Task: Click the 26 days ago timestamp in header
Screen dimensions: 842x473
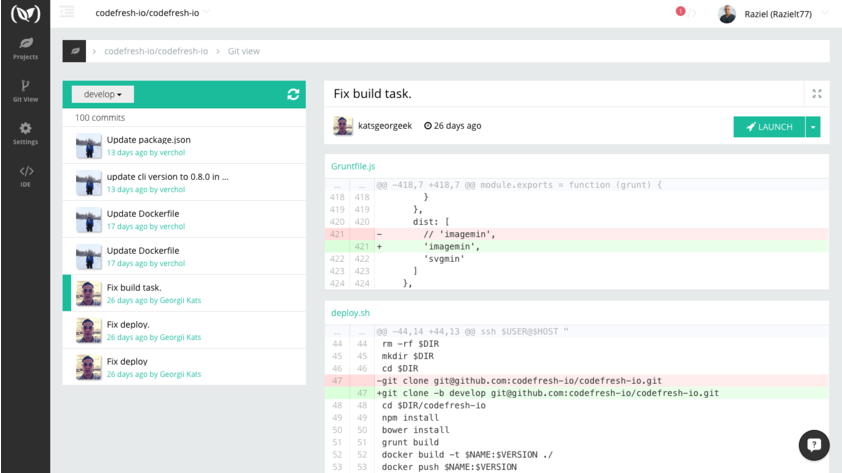Action: (453, 126)
